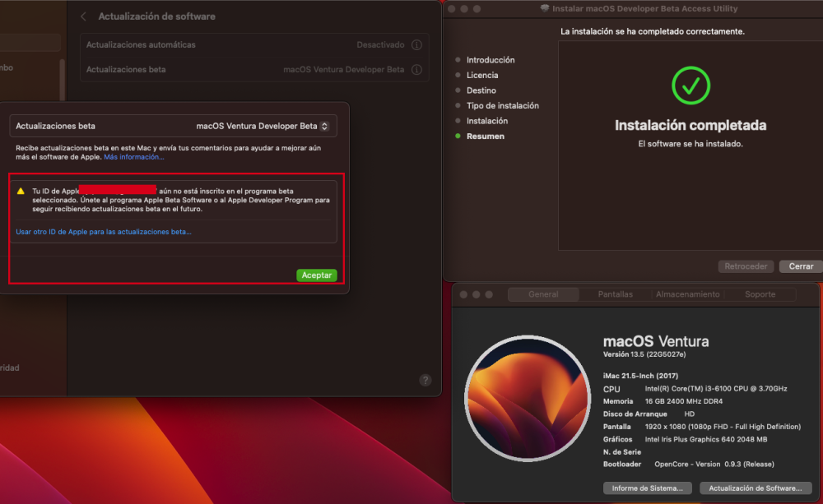The height and width of the screenshot is (504, 823).
Task: Click the green installation success checkmark
Action: 690,86
